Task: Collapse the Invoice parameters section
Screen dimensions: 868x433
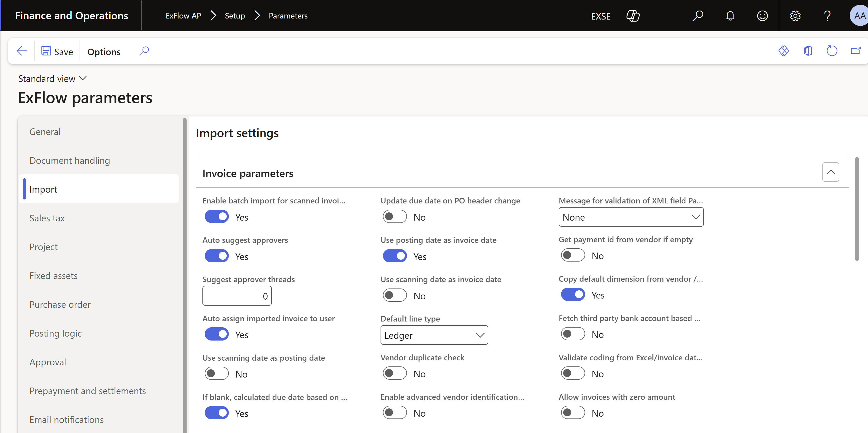Action: pos(831,172)
